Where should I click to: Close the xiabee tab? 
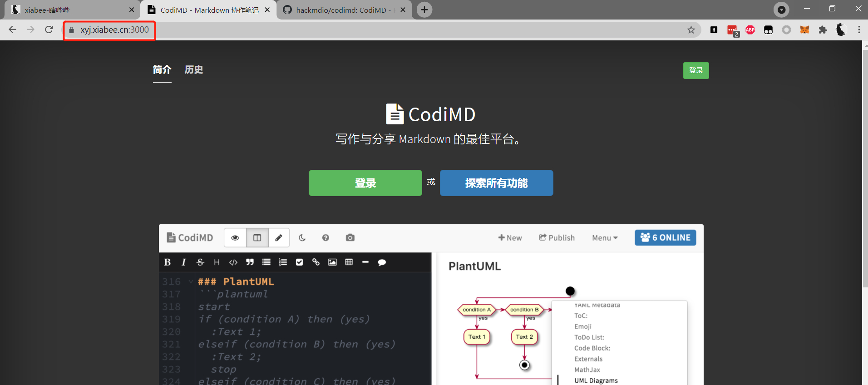click(132, 10)
